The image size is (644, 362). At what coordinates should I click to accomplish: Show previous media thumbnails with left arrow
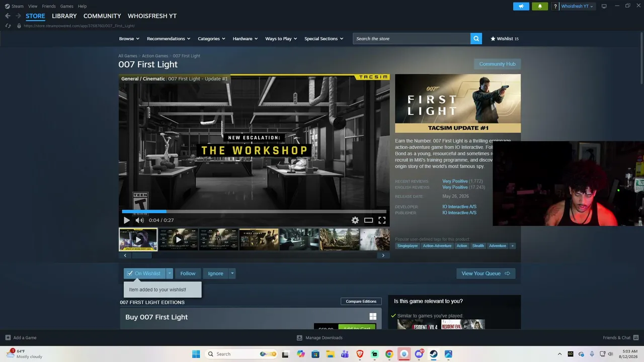[125, 255]
